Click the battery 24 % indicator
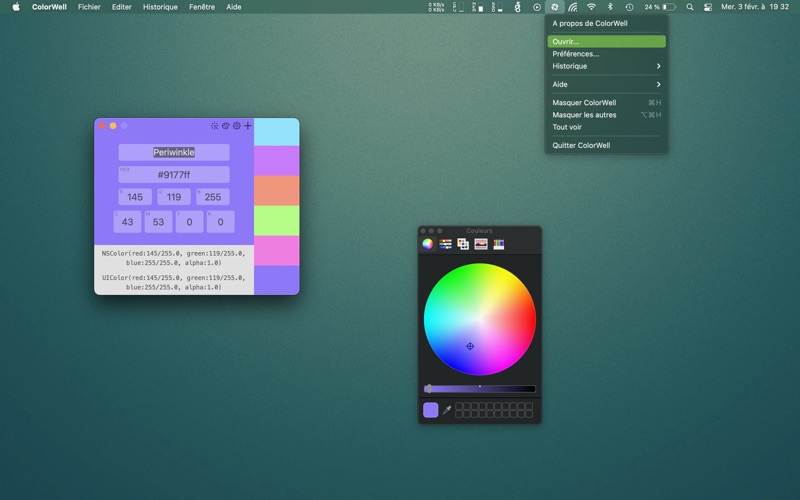 click(x=660, y=7)
